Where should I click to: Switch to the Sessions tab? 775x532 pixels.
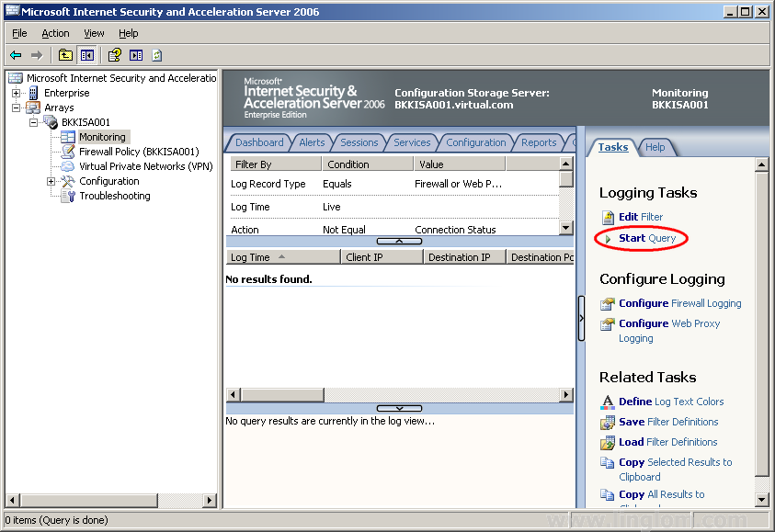(359, 142)
